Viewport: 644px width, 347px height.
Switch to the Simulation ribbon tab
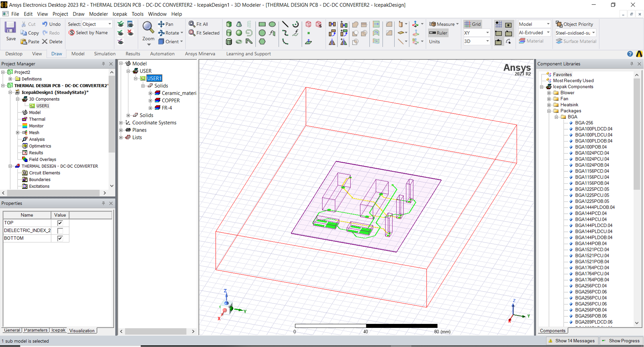105,54
